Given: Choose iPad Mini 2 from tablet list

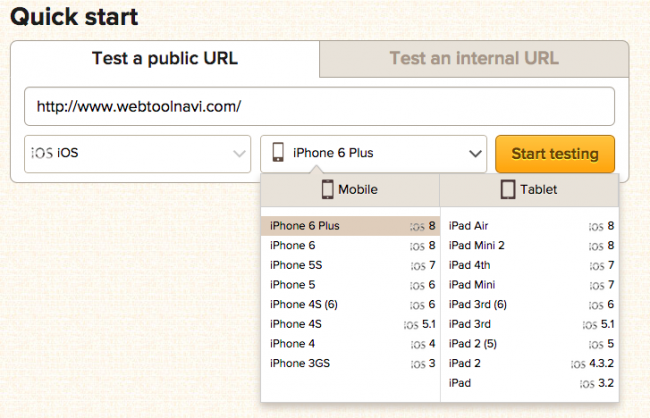Looking at the screenshot, I should (530, 245).
